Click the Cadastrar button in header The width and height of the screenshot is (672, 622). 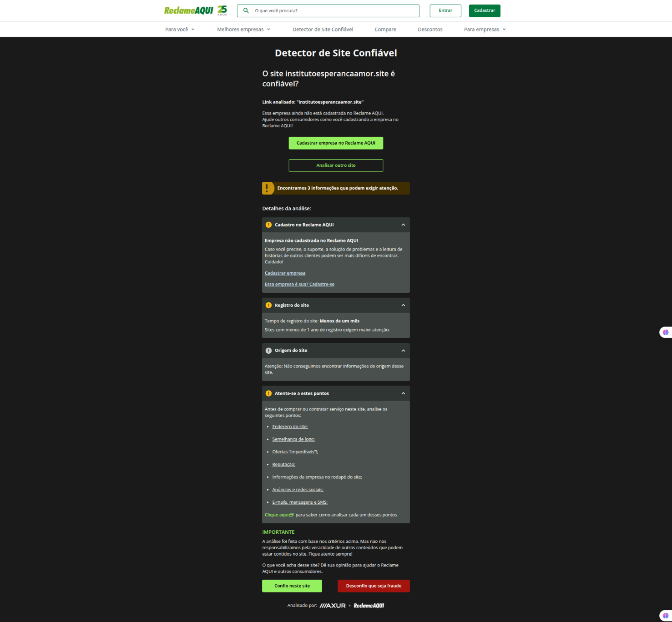point(485,10)
